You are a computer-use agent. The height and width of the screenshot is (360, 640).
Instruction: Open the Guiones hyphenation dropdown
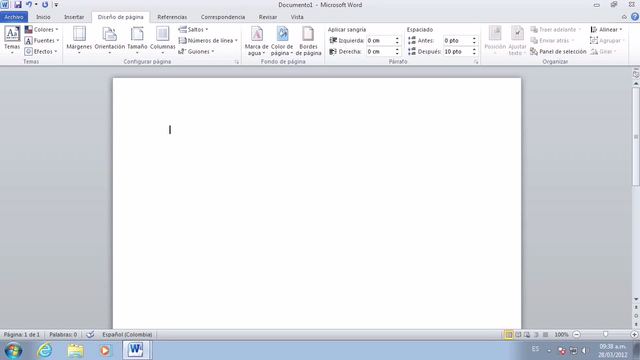(196, 51)
